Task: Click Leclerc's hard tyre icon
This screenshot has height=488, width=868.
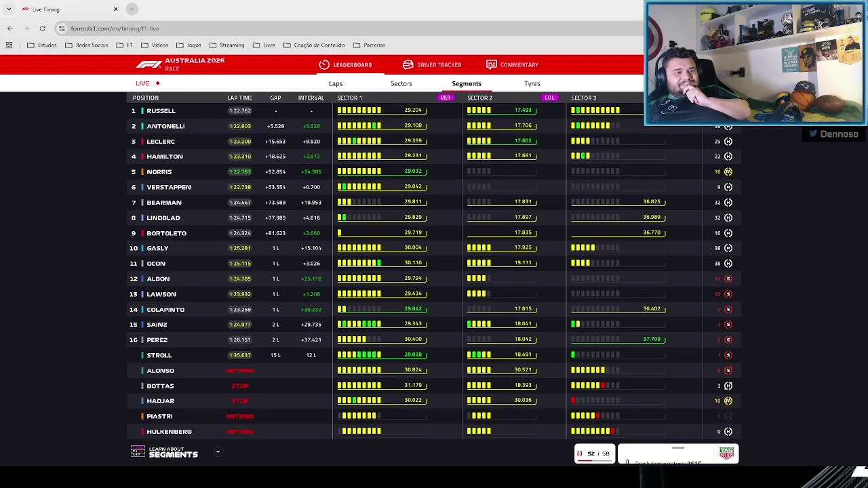Action: (x=728, y=141)
